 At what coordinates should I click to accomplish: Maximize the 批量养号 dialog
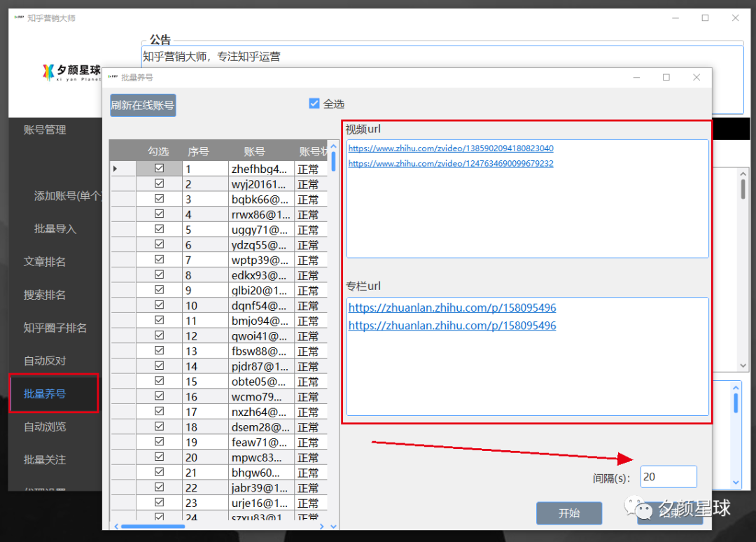click(x=666, y=77)
